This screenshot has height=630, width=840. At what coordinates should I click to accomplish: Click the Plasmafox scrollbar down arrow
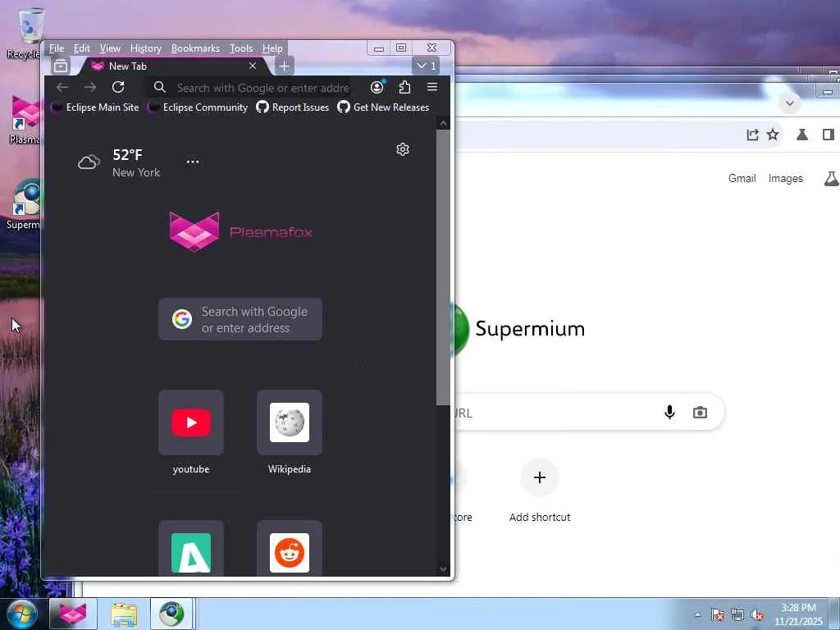(443, 569)
